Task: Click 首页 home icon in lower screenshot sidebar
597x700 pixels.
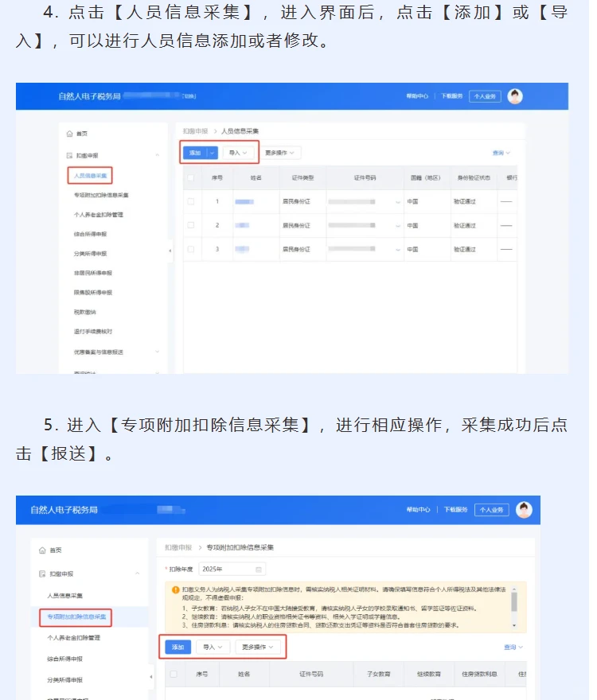Action: [42, 550]
